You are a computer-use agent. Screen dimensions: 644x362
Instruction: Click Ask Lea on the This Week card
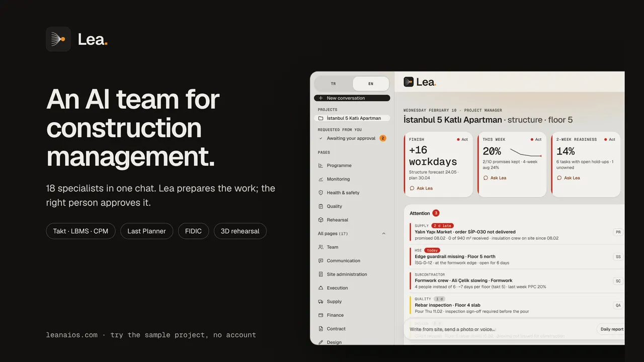point(495,177)
